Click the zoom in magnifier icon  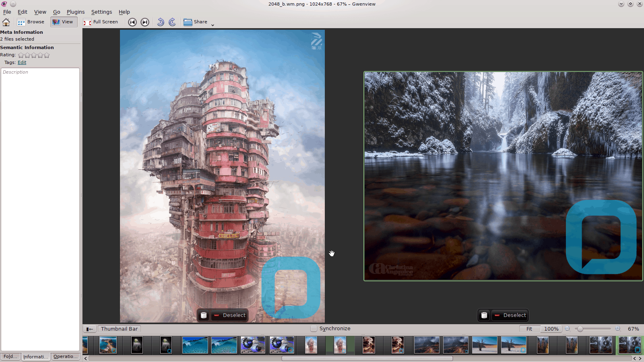618,329
